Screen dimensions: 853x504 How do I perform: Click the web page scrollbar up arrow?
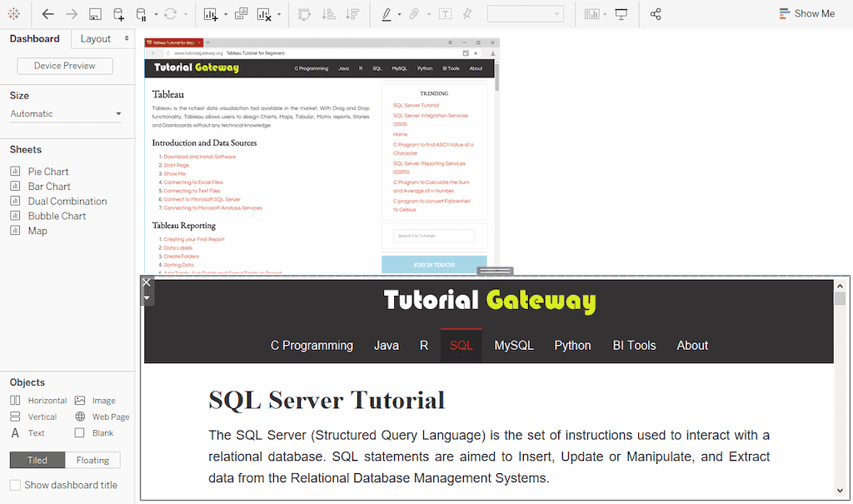coord(840,286)
